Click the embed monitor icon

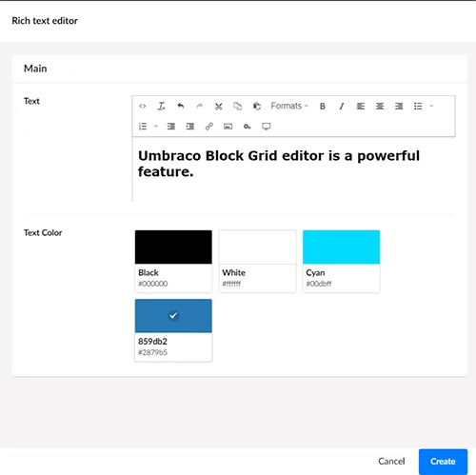click(x=267, y=127)
